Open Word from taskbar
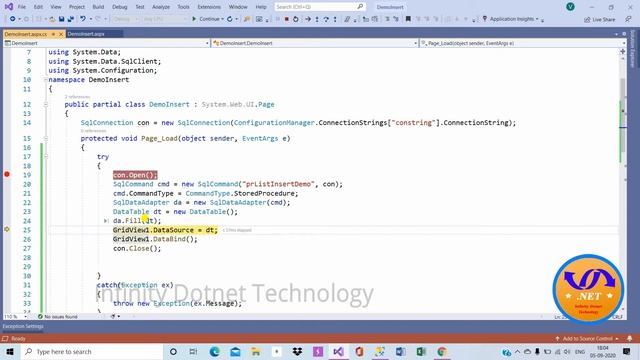 400,351
